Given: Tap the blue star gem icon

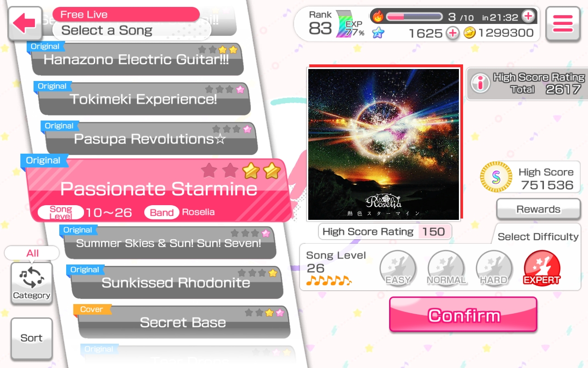Looking at the screenshot, I should tap(378, 33).
